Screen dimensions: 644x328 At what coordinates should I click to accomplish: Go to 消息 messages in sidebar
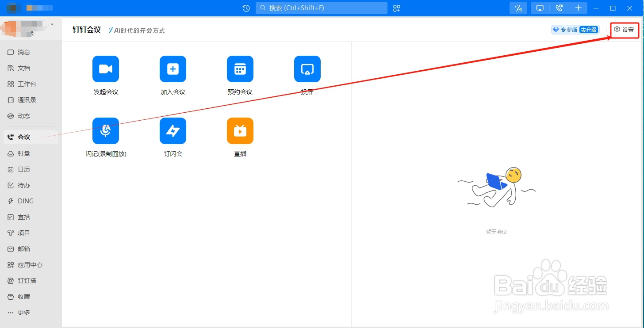pos(31,52)
